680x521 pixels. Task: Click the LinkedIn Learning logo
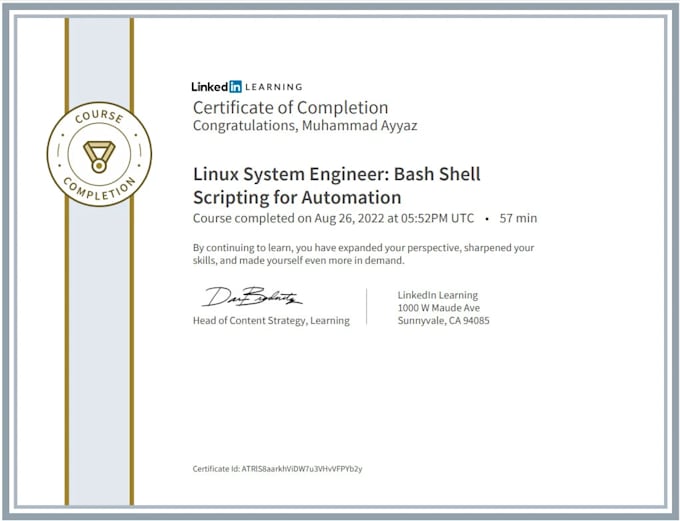[247, 87]
